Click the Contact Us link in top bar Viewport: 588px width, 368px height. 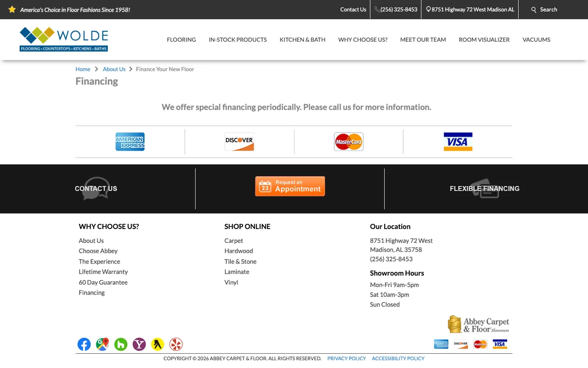[x=353, y=9]
